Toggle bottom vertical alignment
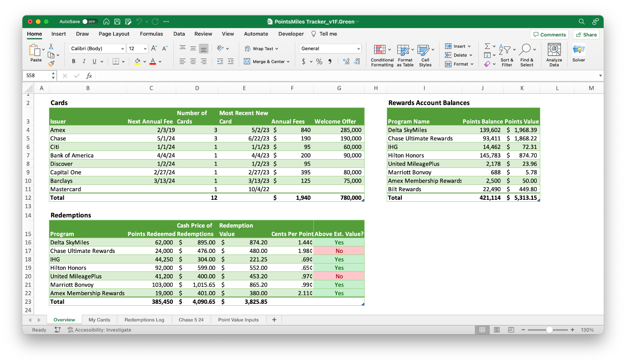The height and width of the screenshot is (364, 626). point(204,48)
